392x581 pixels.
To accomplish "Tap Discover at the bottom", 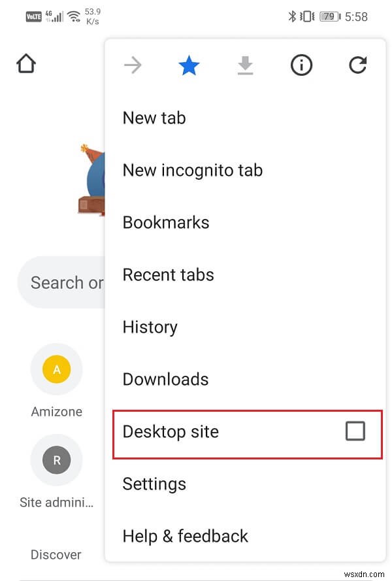I will pyautogui.click(x=56, y=554).
